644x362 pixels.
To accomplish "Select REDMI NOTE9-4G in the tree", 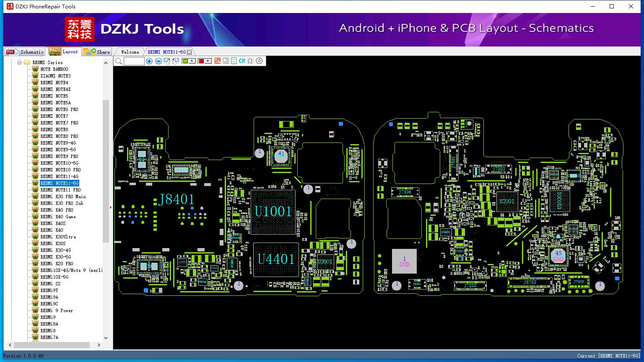I will (58, 143).
